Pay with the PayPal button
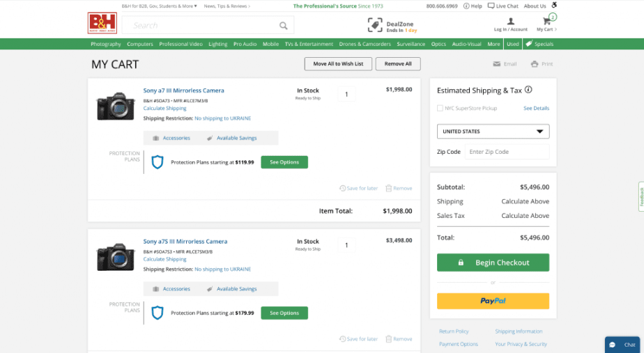Screen dimensions: 644x353 coord(493,301)
